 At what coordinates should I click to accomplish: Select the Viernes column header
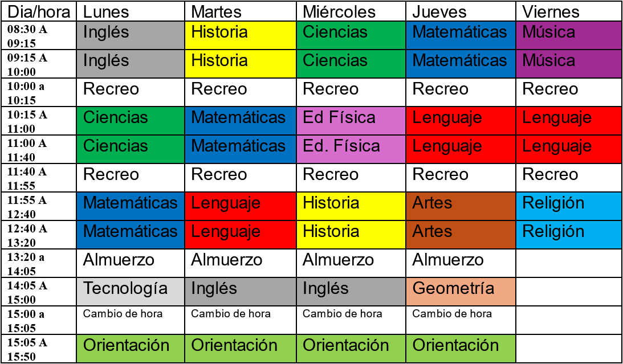[569, 11]
